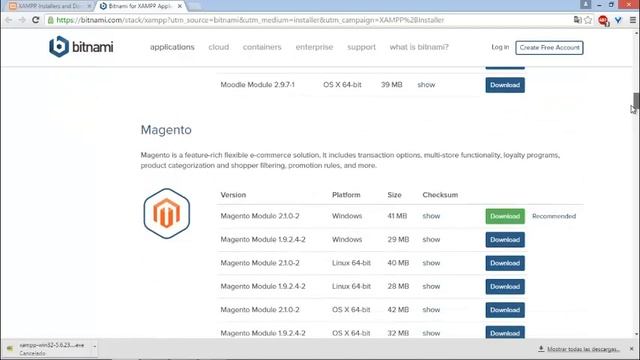Click the Checksum column header
This screenshot has height=360, width=640.
pos(440,195)
